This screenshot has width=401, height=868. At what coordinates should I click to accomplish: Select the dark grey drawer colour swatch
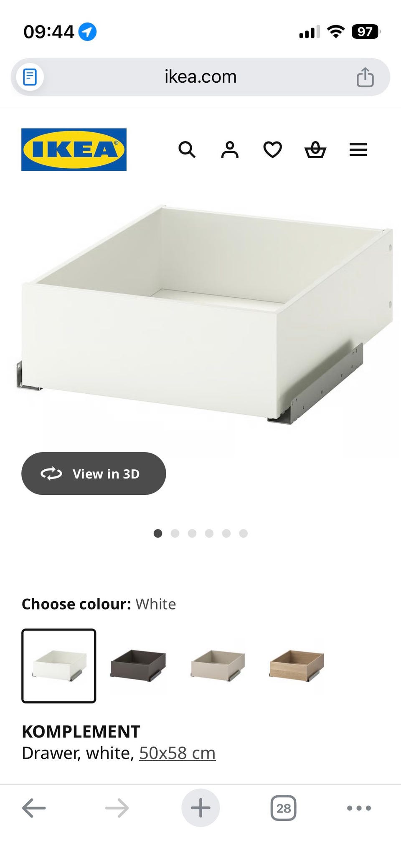tap(138, 666)
